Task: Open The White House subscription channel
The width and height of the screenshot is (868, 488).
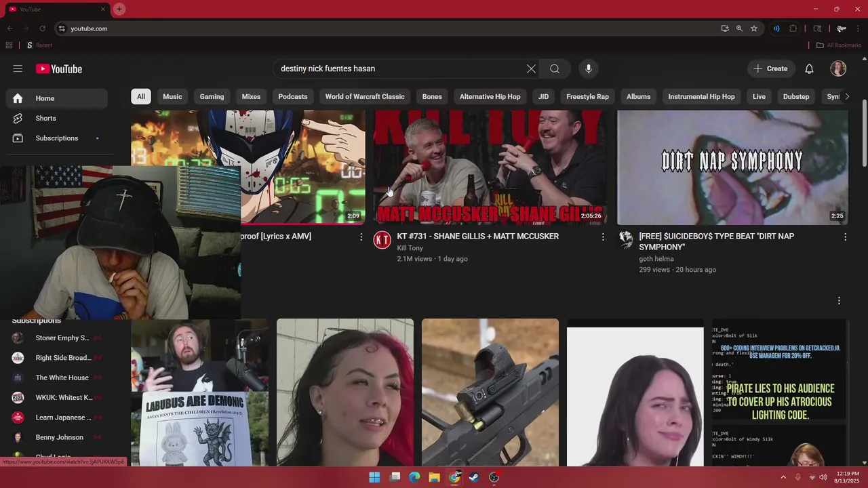Action: click(x=58, y=378)
